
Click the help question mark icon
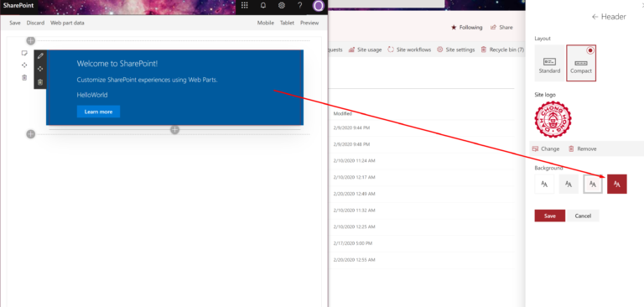(300, 5)
